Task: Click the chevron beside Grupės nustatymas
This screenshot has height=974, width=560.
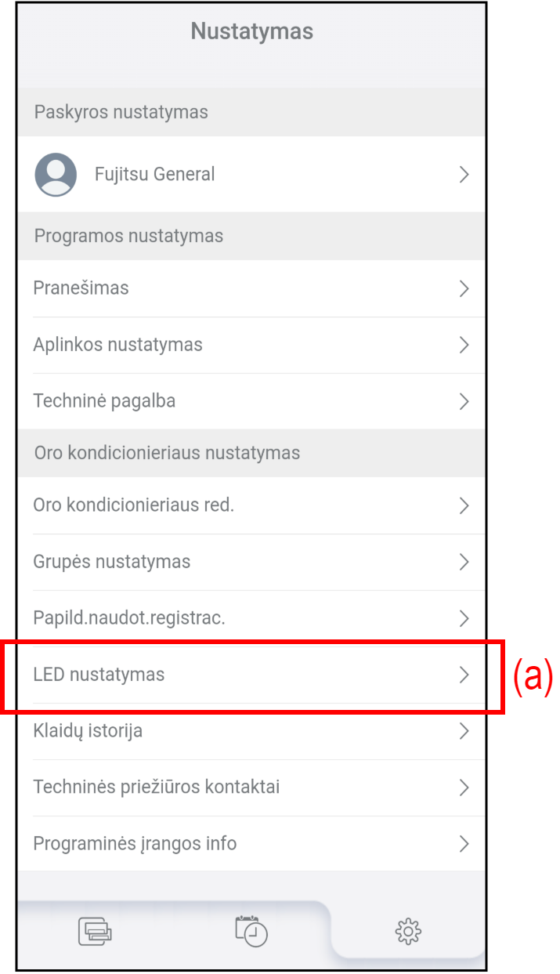Action: (x=464, y=562)
